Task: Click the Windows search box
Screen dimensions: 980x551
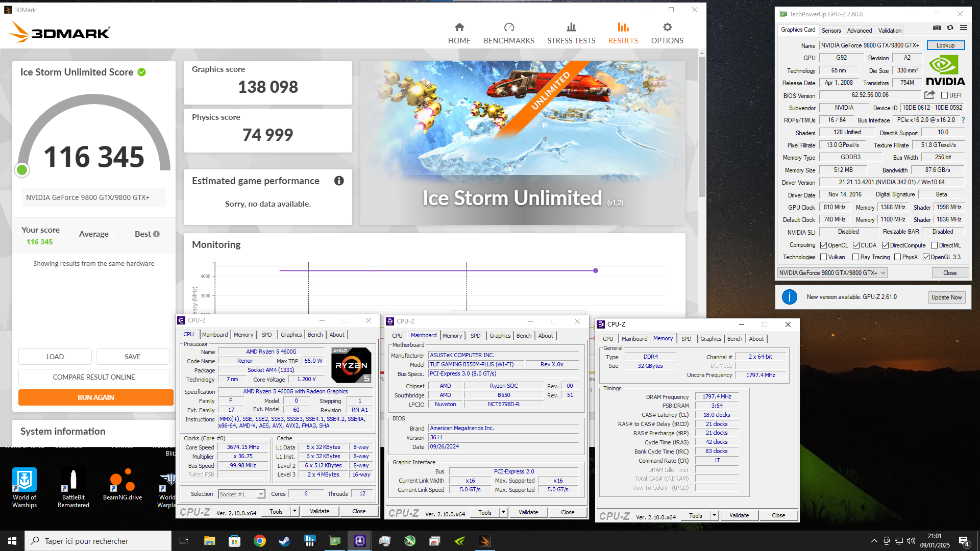Action: (98, 541)
